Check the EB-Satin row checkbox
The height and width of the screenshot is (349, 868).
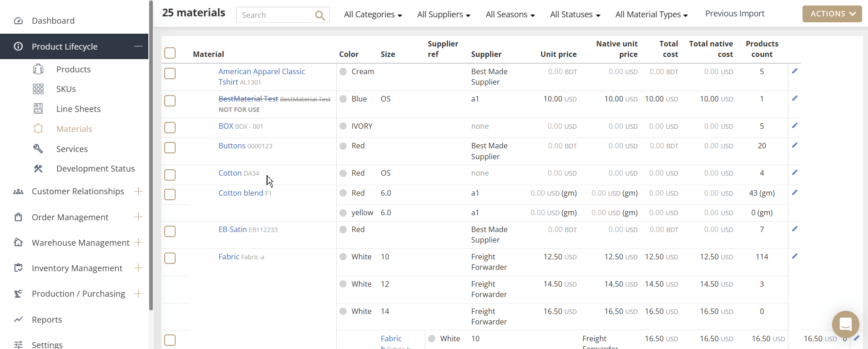[170, 231]
